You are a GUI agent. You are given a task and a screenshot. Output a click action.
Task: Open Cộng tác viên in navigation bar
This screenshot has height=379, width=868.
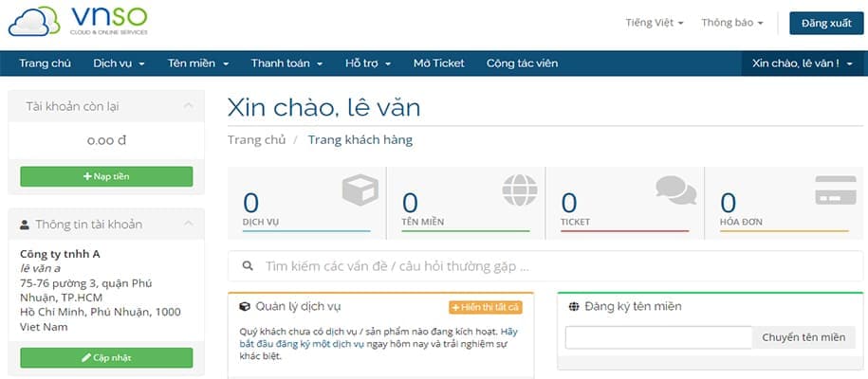point(522,63)
